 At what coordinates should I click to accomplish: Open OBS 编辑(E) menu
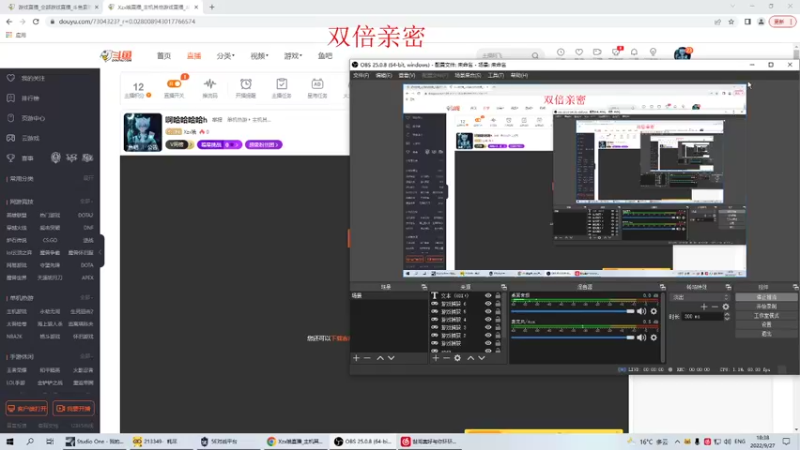pos(383,76)
